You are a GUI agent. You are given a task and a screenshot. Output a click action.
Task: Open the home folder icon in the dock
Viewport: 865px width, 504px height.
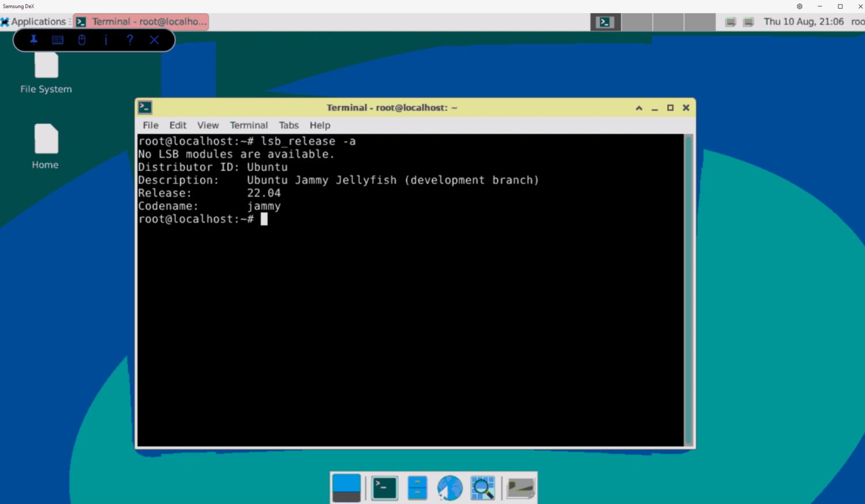click(520, 488)
